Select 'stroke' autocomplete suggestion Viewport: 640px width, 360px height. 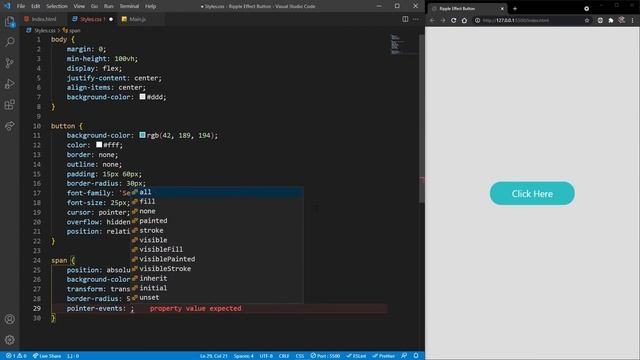217,230
